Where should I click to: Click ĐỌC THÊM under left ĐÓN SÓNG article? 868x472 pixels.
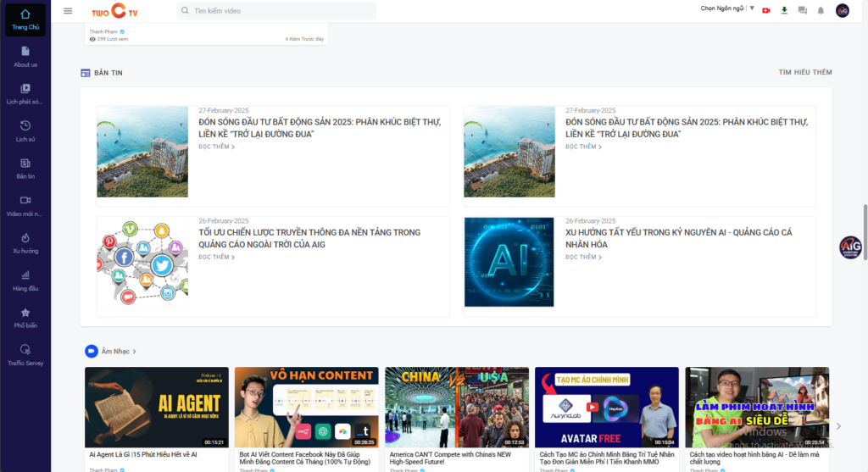click(x=216, y=147)
